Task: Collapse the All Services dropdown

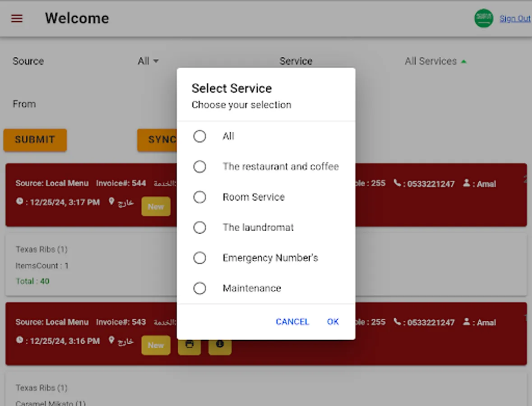Action: (436, 61)
